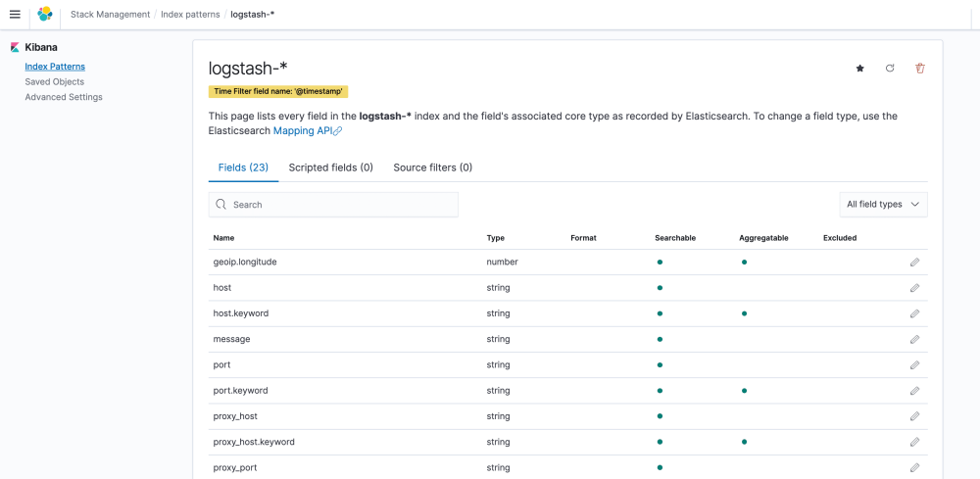The height and width of the screenshot is (479, 980).
Task: Go to Saved Objects in sidebar
Action: coord(54,82)
